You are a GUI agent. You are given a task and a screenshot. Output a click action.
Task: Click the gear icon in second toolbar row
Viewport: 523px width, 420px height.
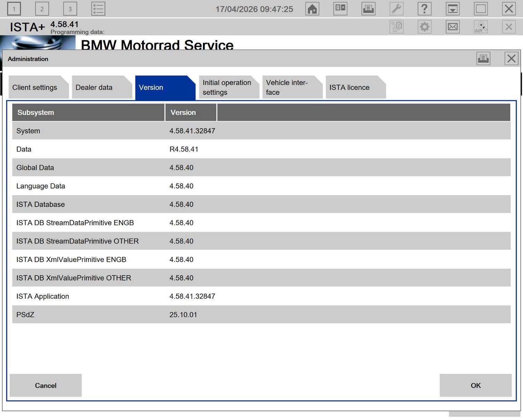pos(424,27)
